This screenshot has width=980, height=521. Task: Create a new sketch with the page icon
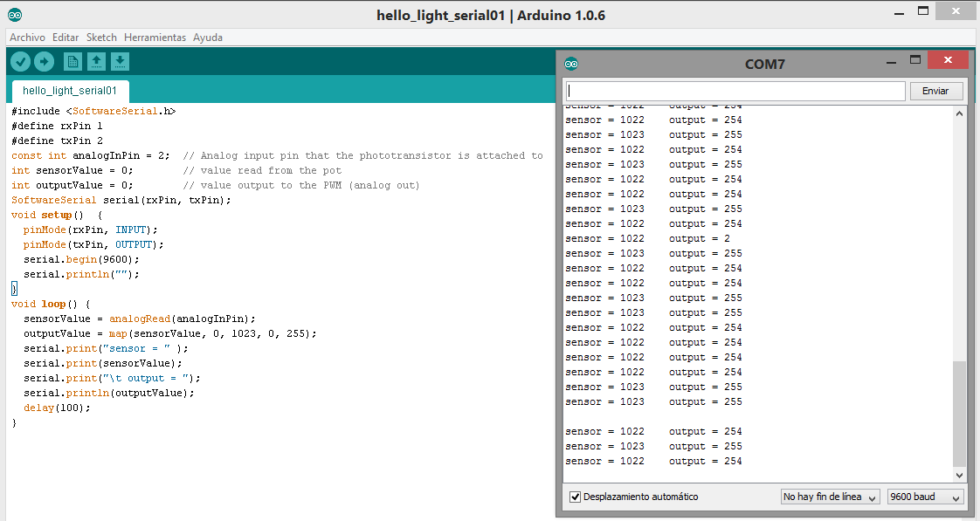point(72,61)
